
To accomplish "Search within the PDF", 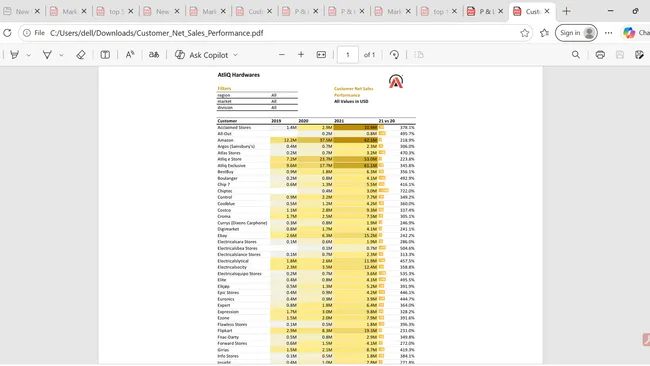I will 576,55.
